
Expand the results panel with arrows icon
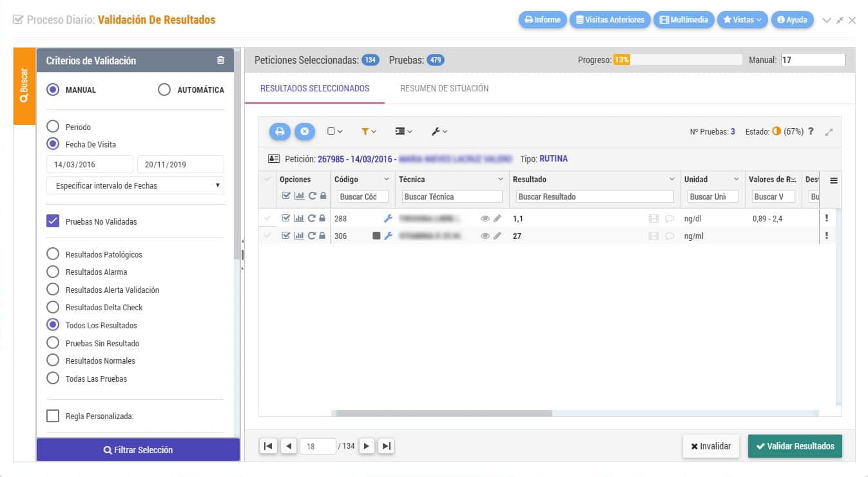pyautogui.click(x=829, y=132)
